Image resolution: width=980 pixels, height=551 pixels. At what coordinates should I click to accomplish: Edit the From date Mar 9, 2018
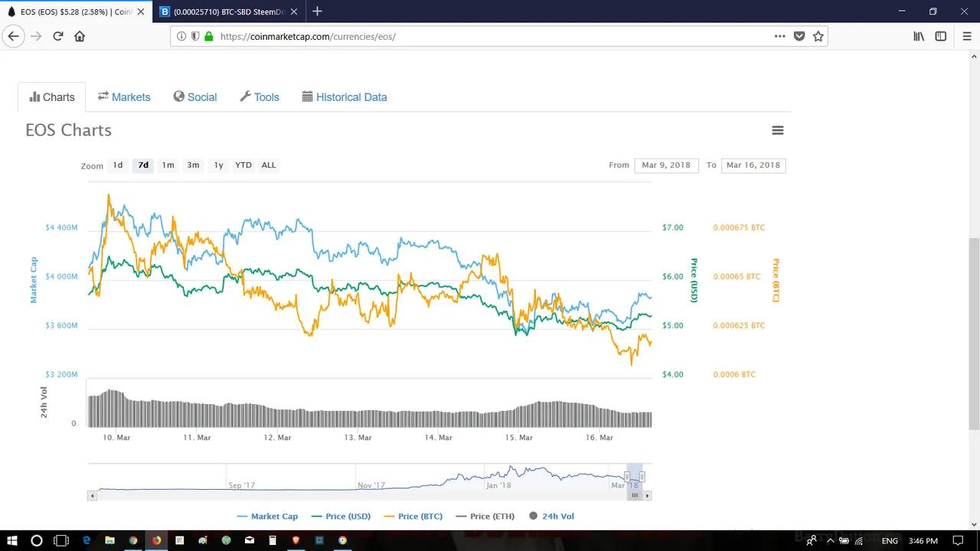666,165
